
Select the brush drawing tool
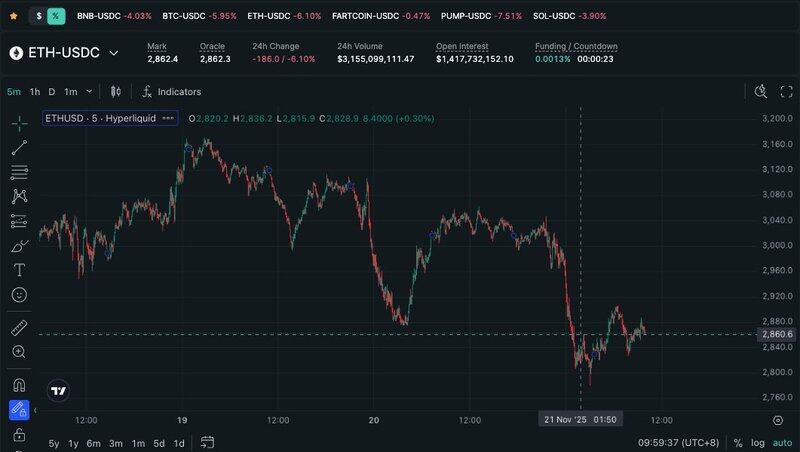pyautogui.click(x=19, y=245)
